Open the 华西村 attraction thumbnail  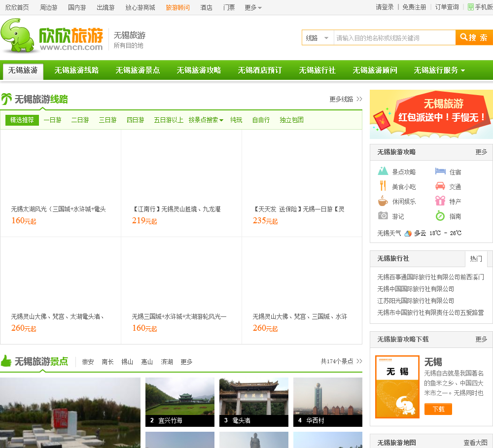(x=328, y=402)
